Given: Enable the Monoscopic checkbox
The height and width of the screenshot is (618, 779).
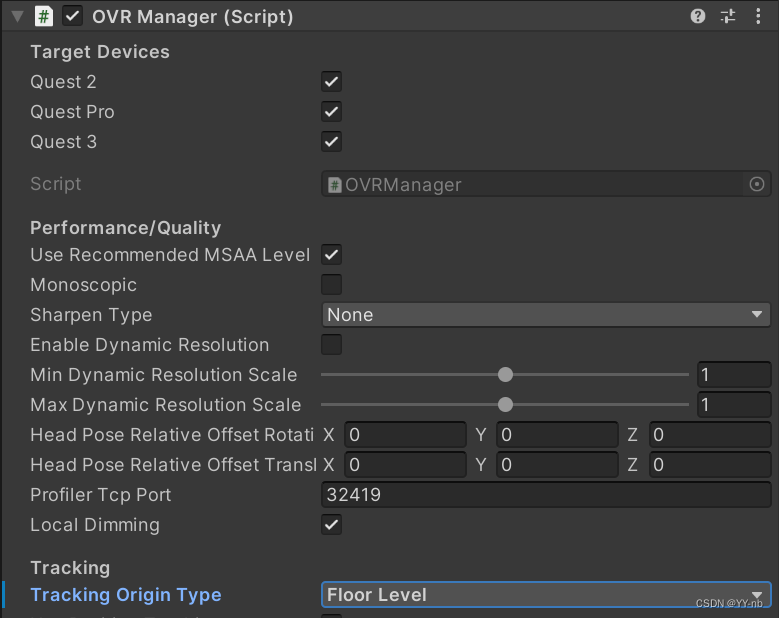Looking at the screenshot, I should 331,285.
